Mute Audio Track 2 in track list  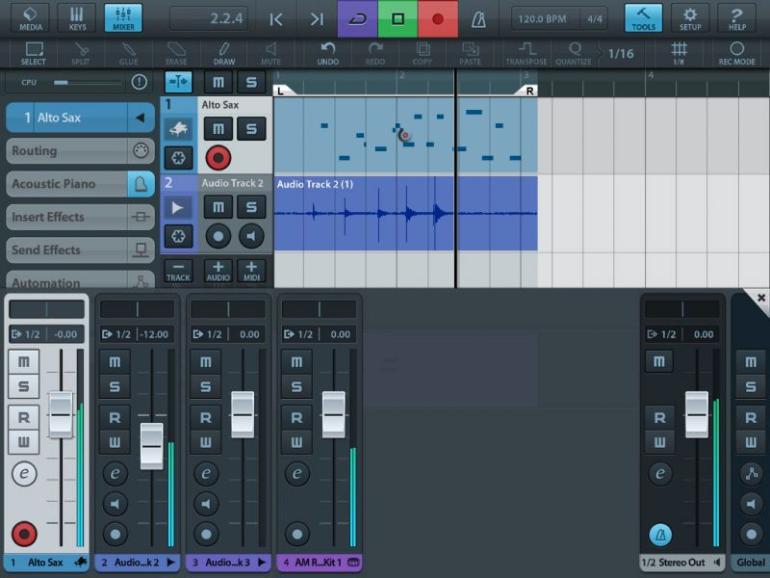pos(218,207)
